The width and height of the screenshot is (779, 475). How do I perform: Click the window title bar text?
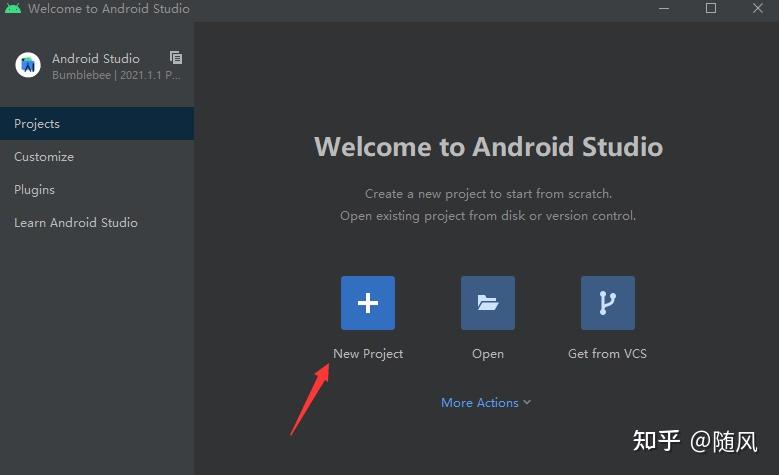tap(109, 8)
